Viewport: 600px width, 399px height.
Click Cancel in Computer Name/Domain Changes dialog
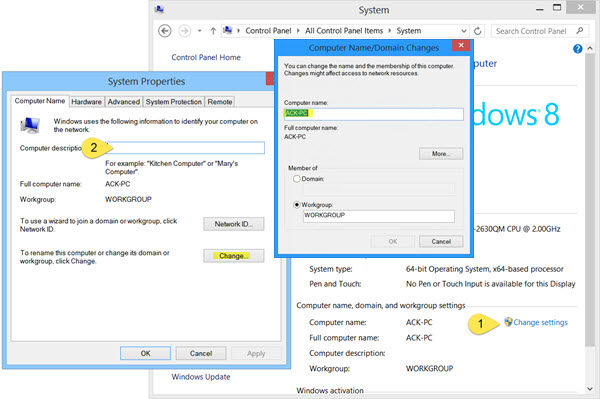pos(441,241)
